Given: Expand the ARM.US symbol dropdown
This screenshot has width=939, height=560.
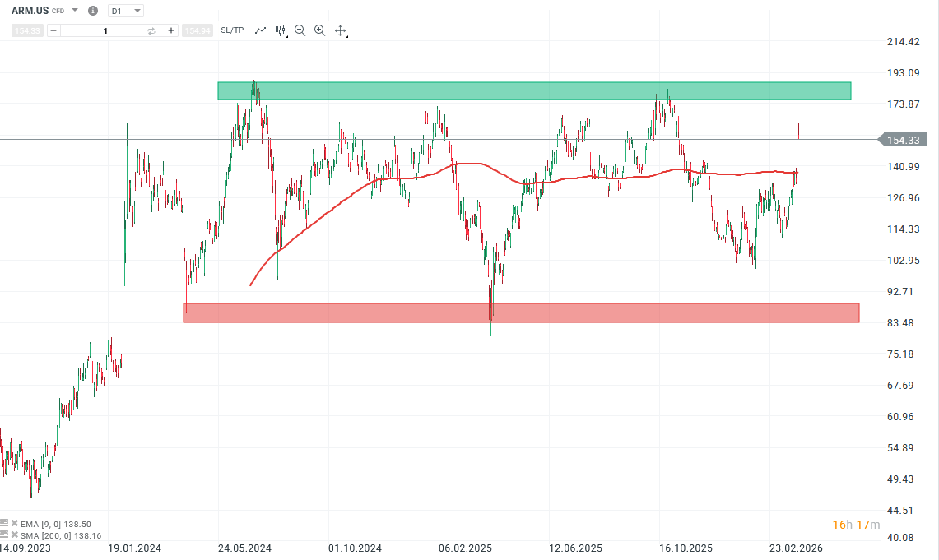Looking at the screenshot, I should click(74, 10).
